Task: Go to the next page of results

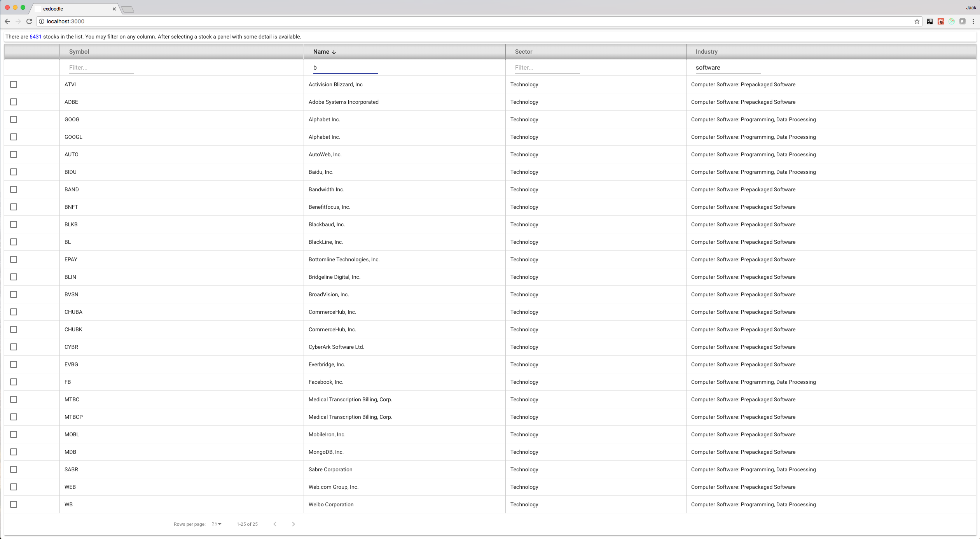Action: [293, 524]
